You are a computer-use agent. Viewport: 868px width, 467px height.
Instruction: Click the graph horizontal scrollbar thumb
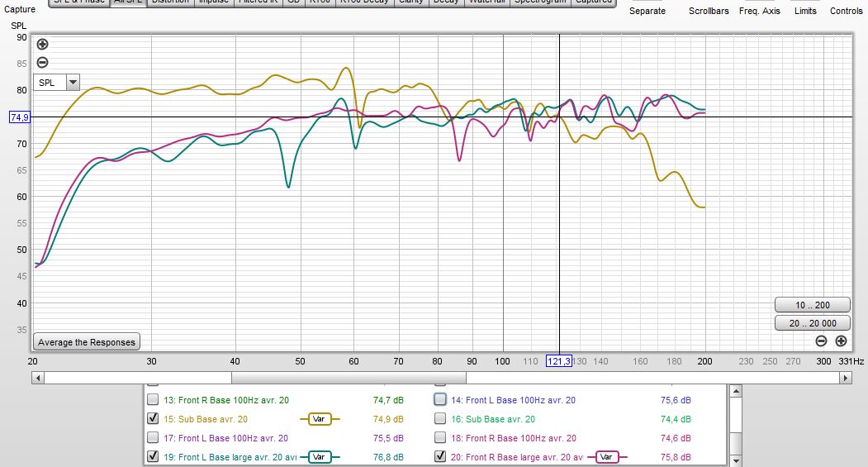coord(349,378)
